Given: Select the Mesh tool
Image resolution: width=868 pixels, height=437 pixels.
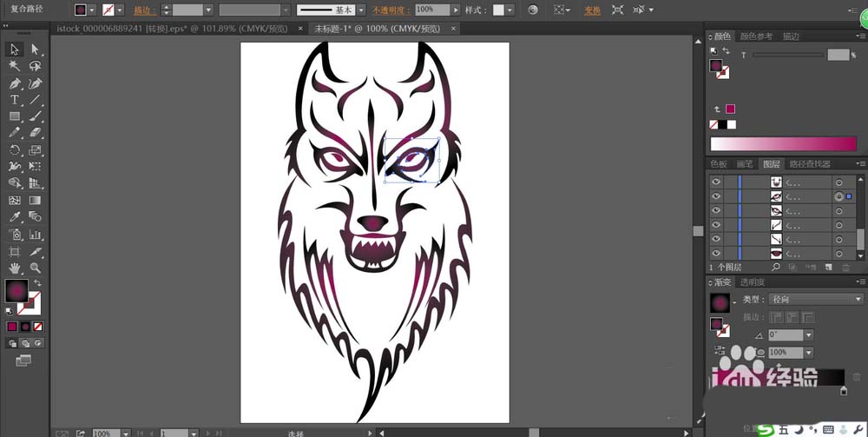Looking at the screenshot, I should [15, 201].
